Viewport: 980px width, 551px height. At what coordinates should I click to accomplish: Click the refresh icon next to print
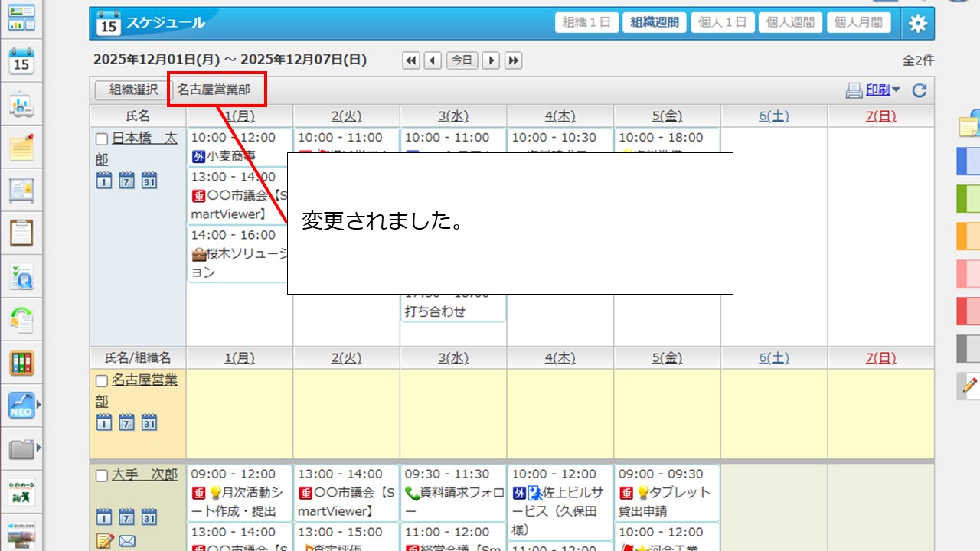coord(920,90)
